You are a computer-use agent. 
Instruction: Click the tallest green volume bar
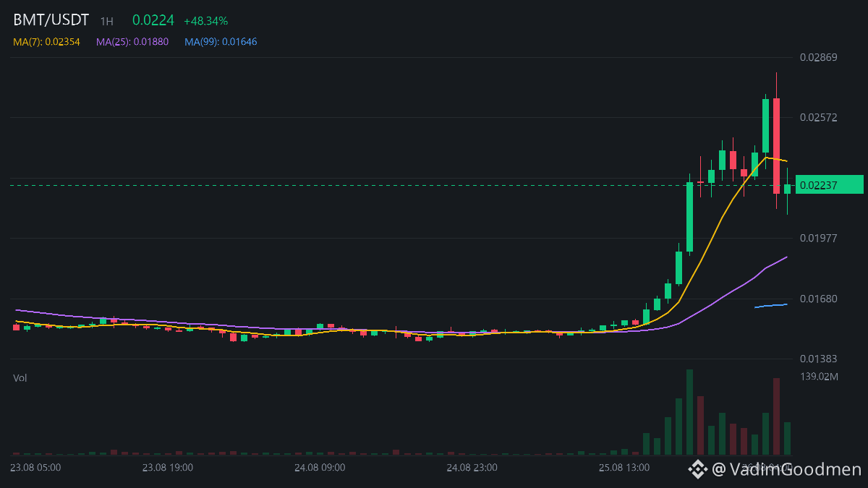(x=689, y=412)
